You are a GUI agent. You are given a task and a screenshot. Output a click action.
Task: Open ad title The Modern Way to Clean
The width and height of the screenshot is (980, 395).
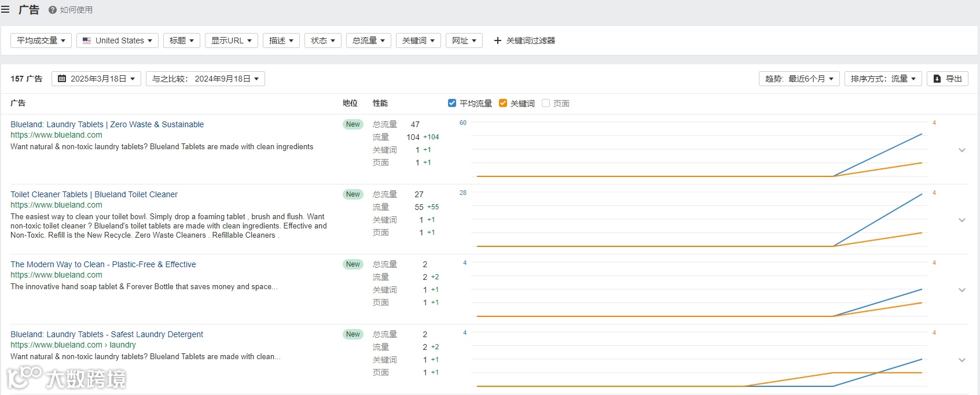(x=103, y=264)
